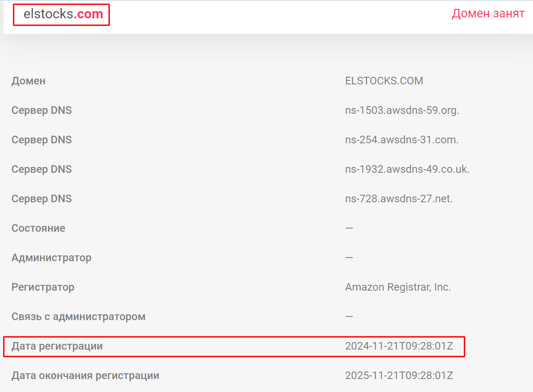
Task: Select the Amazon Registrar, Inc. value
Action: pos(398,287)
